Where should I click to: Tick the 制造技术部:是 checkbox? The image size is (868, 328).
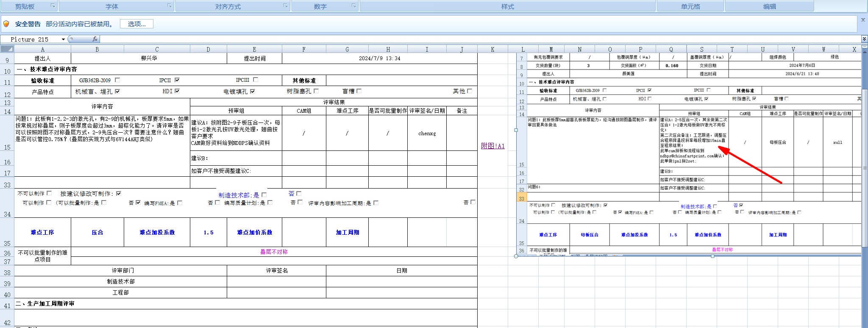tap(264, 195)
